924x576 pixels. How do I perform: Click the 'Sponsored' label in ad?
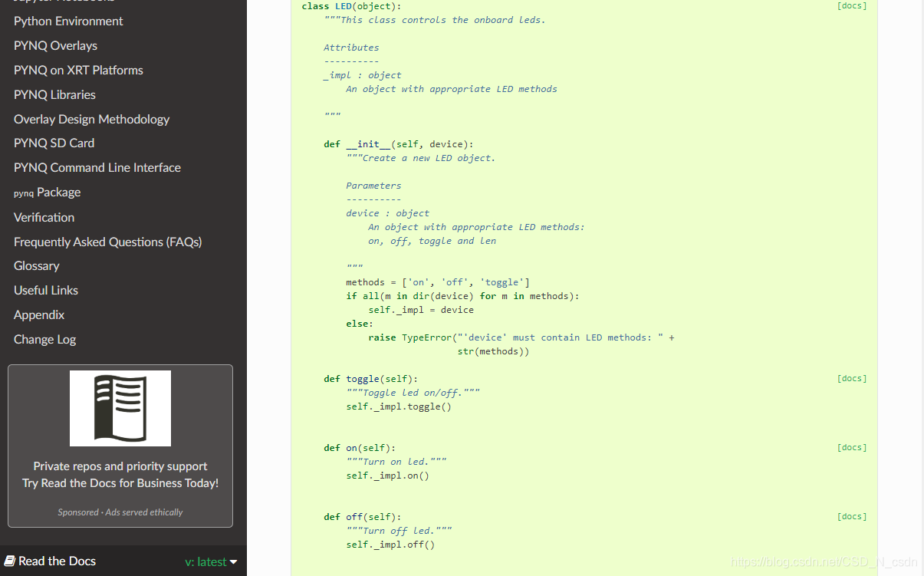tap(78, 512)
